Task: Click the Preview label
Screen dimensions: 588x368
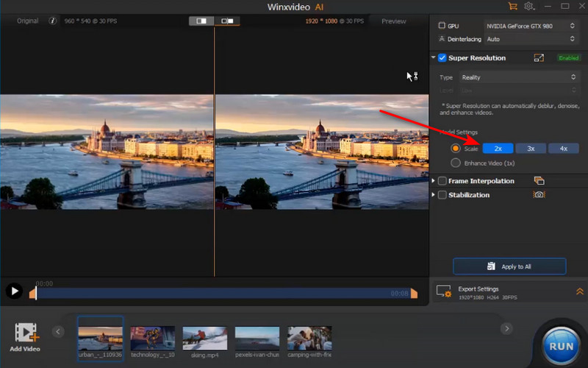Action: (394, 21)
